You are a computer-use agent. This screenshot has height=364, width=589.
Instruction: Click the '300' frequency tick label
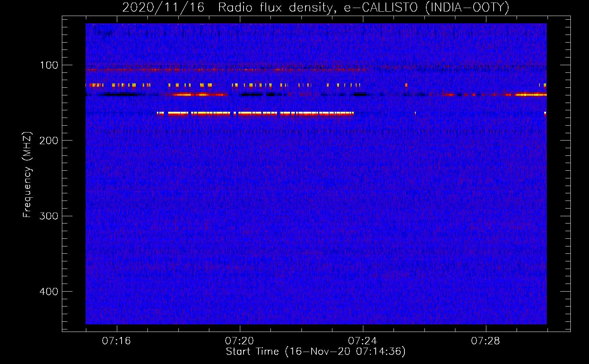49,216
